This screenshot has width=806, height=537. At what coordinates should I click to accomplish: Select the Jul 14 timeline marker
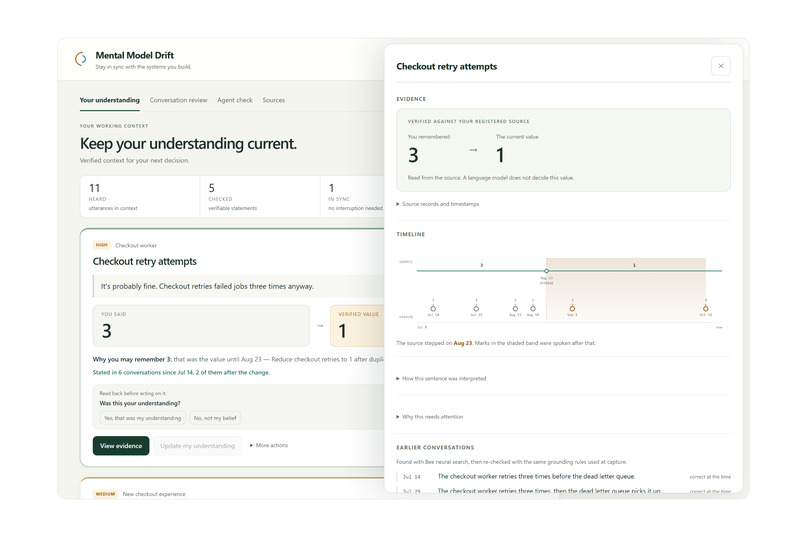pos(433,308)
